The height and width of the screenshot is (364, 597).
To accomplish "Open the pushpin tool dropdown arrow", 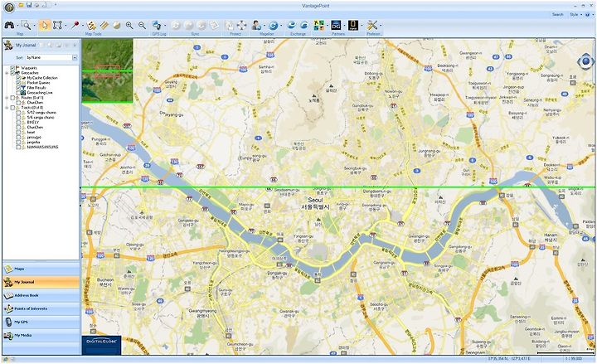I will [83, 26].
